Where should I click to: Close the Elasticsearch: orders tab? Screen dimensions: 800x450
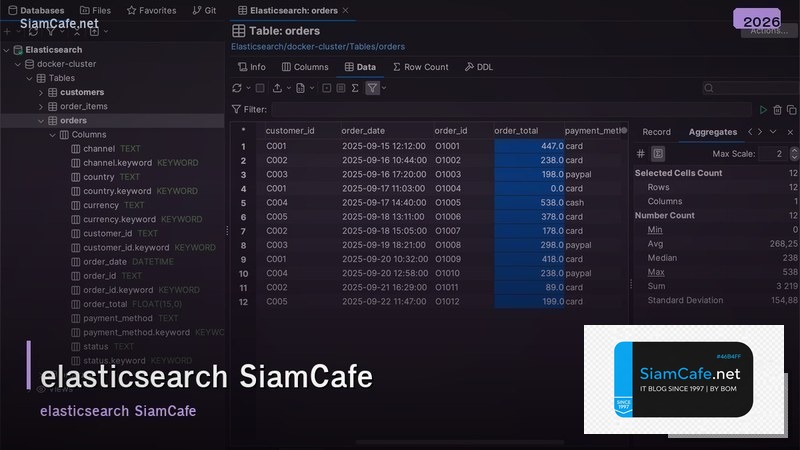(345, 10)
